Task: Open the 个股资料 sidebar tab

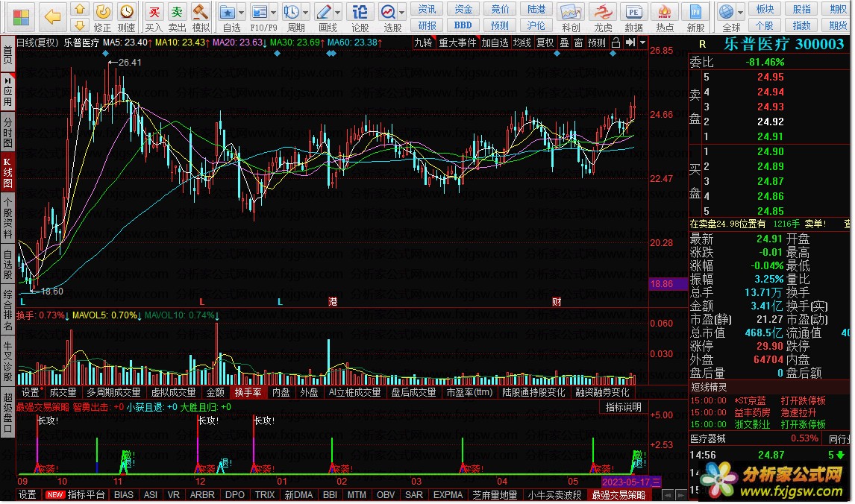Action: pyautogui.click(x=7, y=218)
